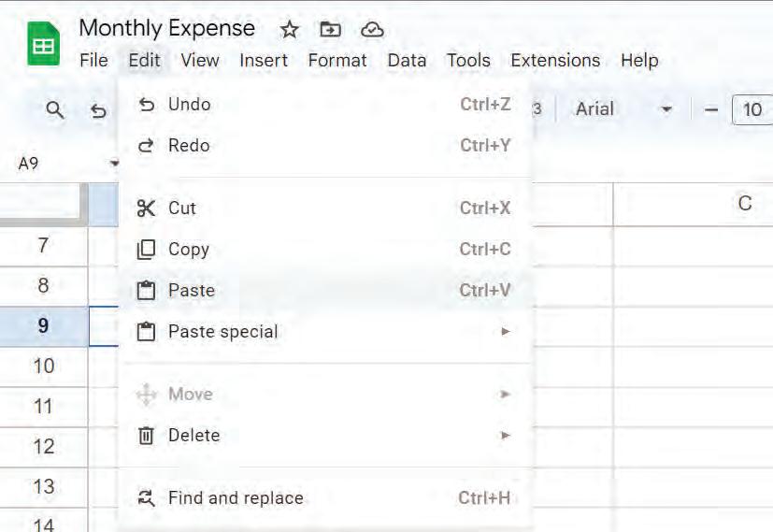Click Redo in the Edit menu
The width and height of the screenshot is (773, 532).
coord(188,145)
